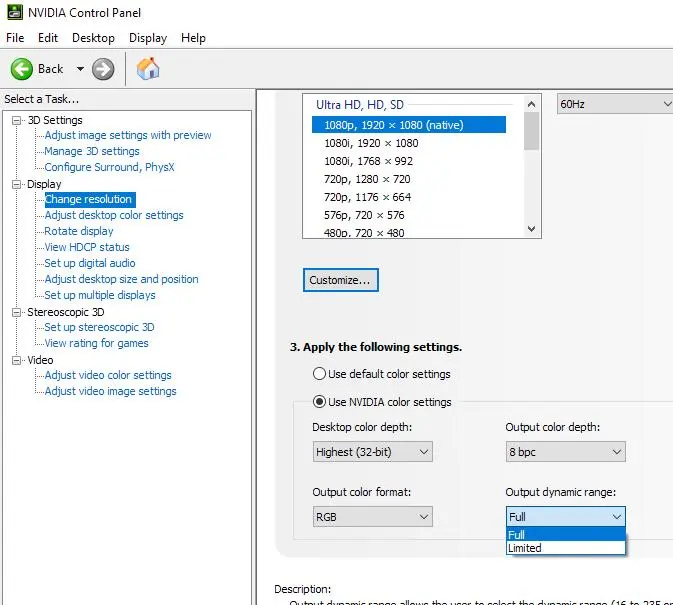Open Output color depth 8 bpc dropdown
This screenshot has height=605, width=673.
566,452
